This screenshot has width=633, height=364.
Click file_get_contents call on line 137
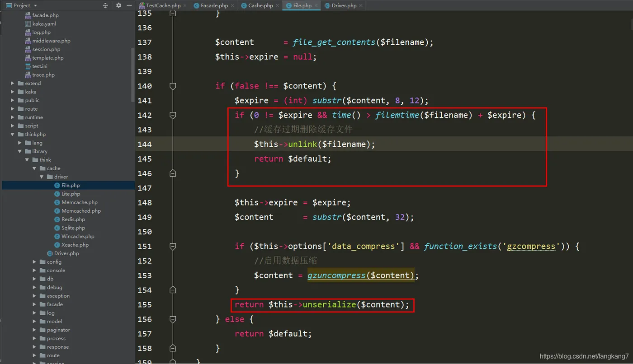[x=334, y=42]
